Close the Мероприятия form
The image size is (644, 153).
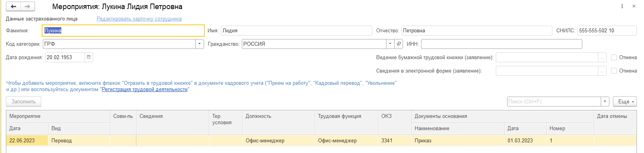tap(634, 6)
